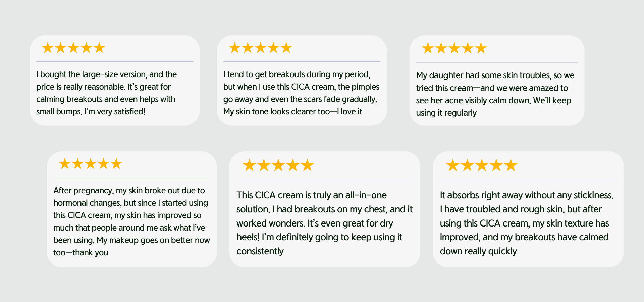
Task: Select the review text about breakouts during period
Action: point(301,93)
